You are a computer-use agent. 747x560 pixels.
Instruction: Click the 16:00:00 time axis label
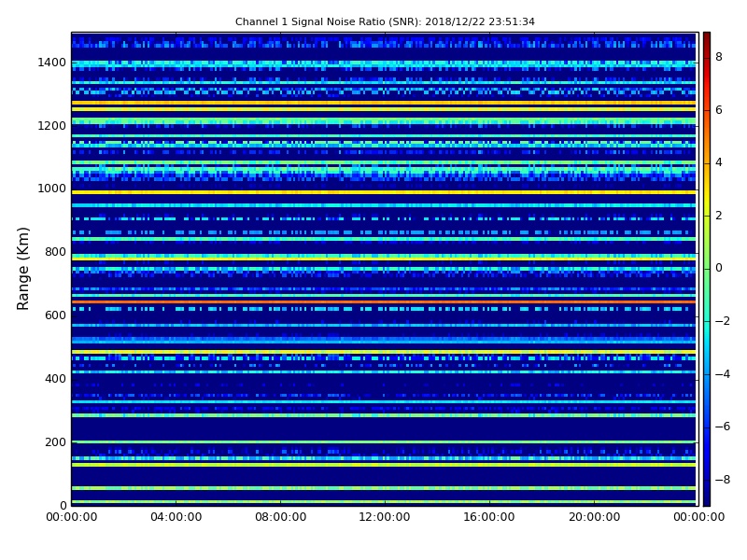pos(489,517)
